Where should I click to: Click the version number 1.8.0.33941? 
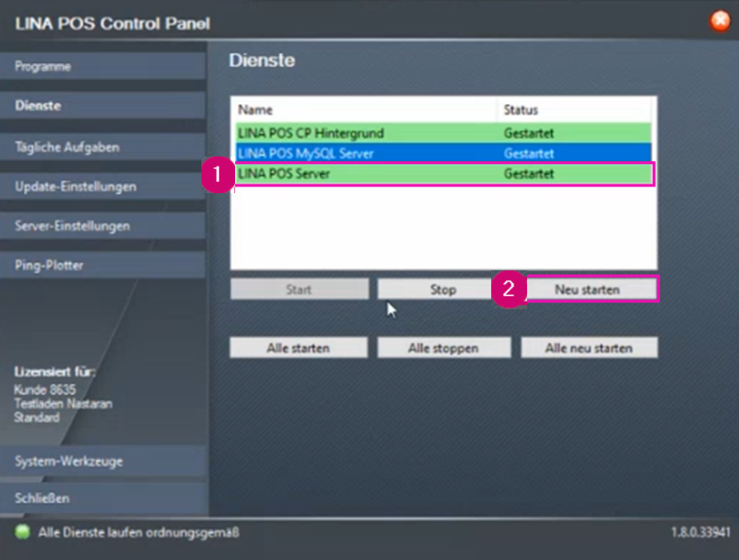(x=700, y=532)
